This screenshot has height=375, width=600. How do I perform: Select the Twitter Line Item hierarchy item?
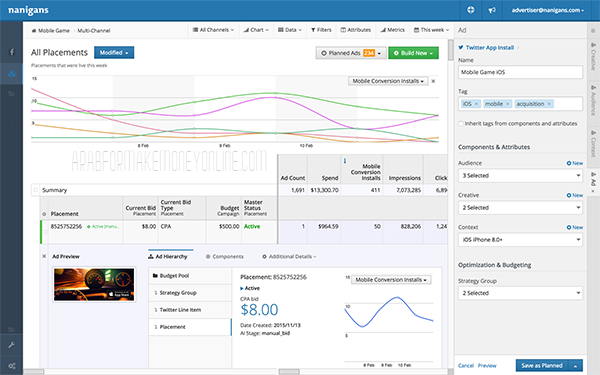pyautogui.click(x=190, y=310)
